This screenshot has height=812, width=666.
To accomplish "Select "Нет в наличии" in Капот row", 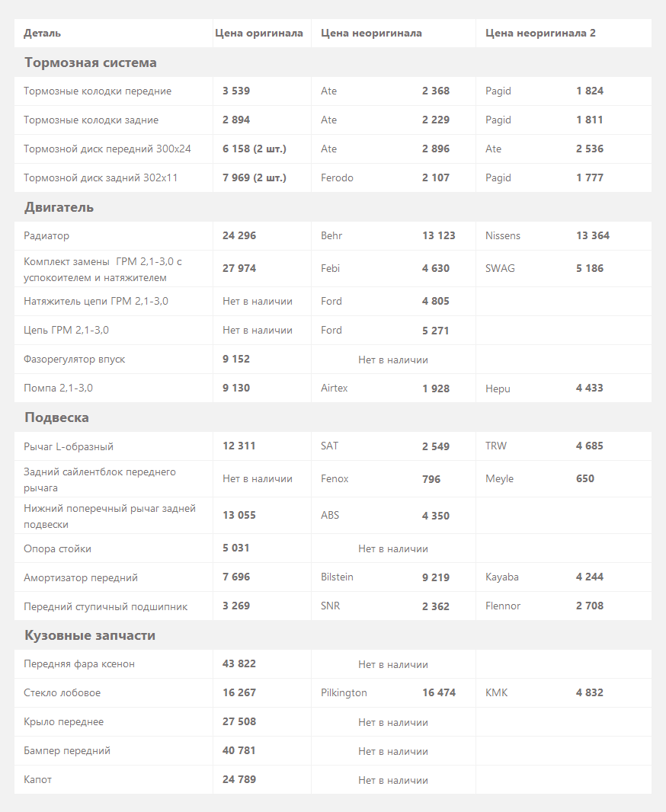I will point(393,781).
